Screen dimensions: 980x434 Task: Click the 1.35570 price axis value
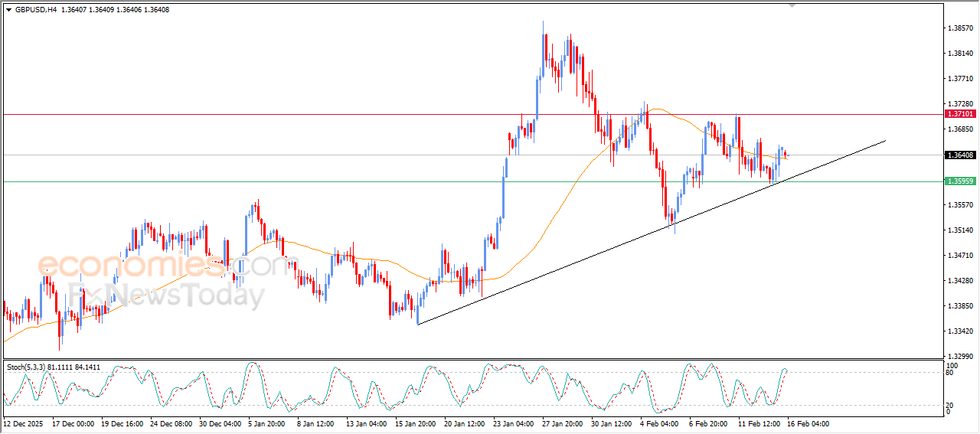[960, 205]
